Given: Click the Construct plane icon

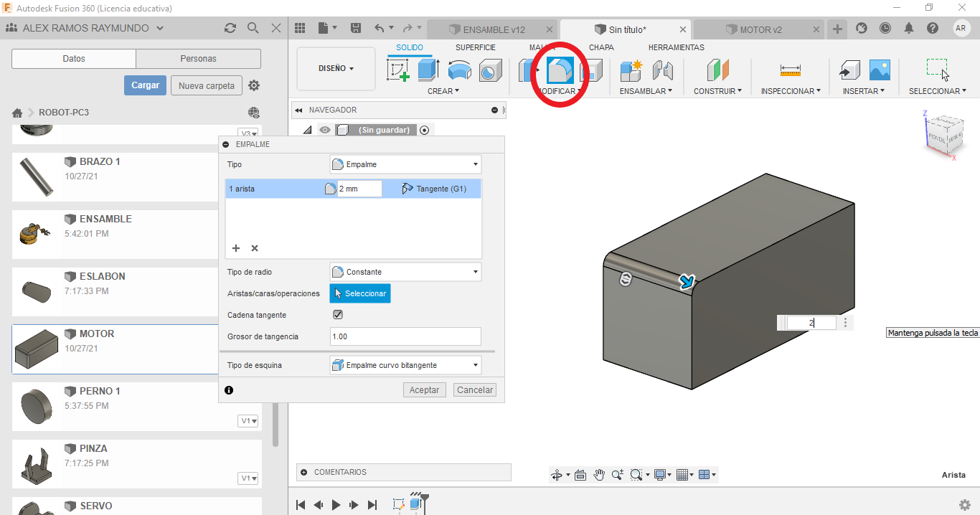Looking at the screenshot, I should 717,70.
